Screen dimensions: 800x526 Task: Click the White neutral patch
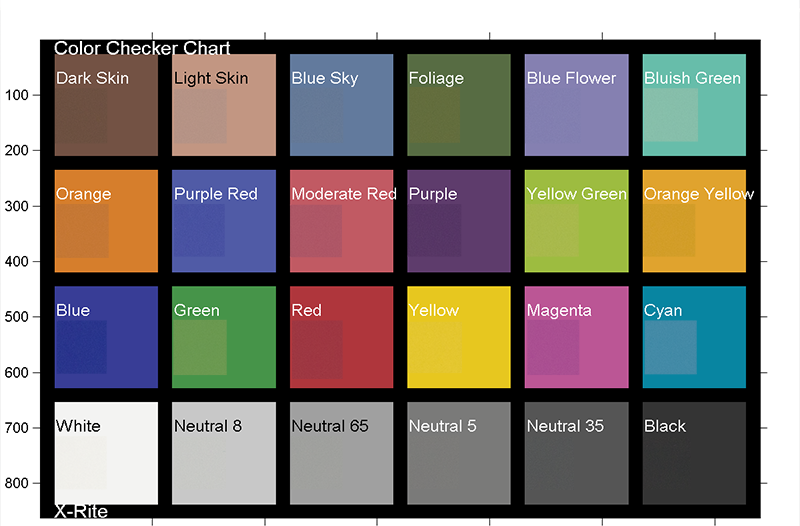pyautogui.click(x=106, y=453)
